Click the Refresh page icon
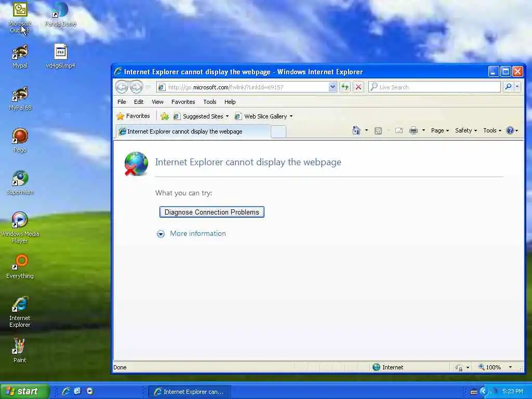Image resolution: width=532 pixels, height=399 pixels. tap(345, 87)
